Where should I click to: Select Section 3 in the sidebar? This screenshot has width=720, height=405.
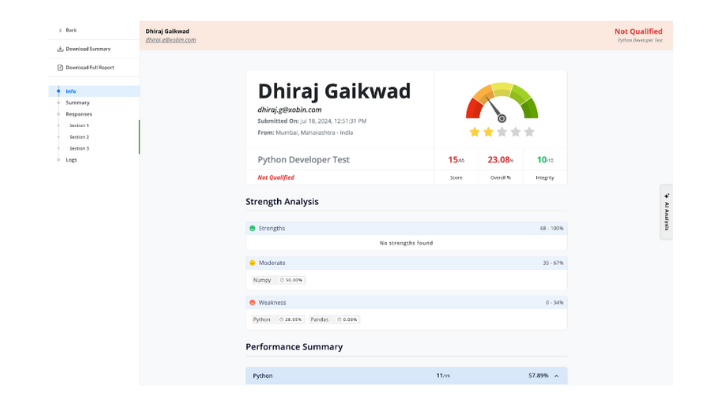click(x=79, y=148)
